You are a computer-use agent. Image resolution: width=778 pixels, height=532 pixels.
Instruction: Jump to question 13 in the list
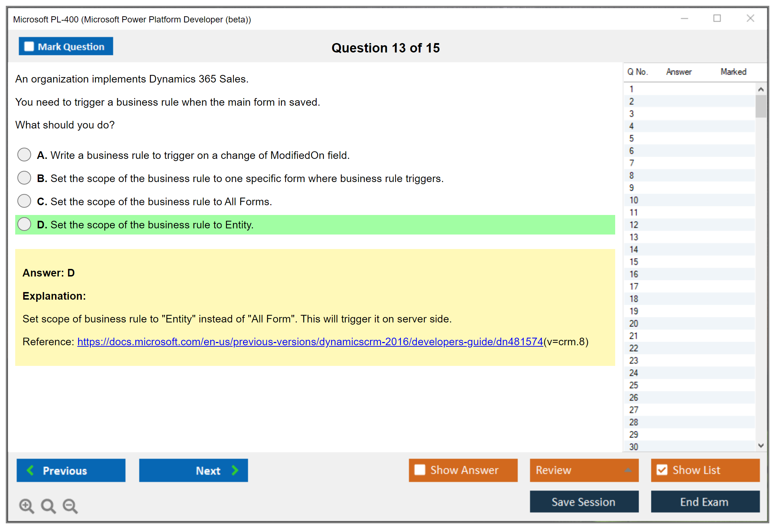(x=634, y=237)
